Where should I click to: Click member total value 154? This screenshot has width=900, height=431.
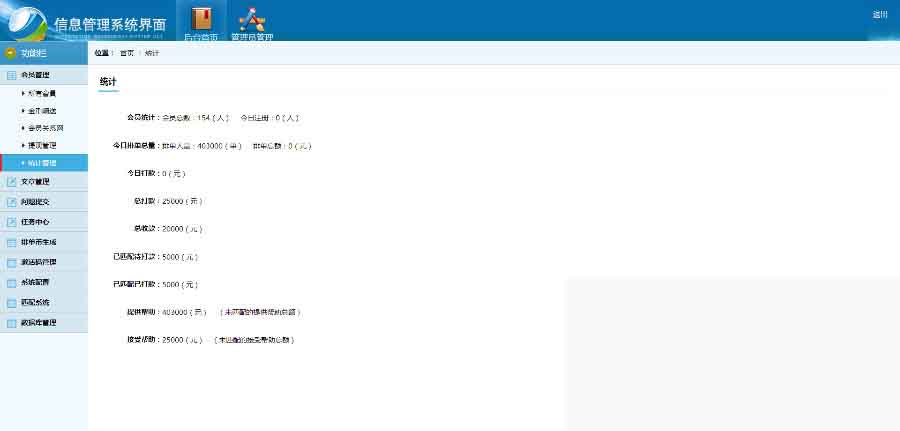203,118
